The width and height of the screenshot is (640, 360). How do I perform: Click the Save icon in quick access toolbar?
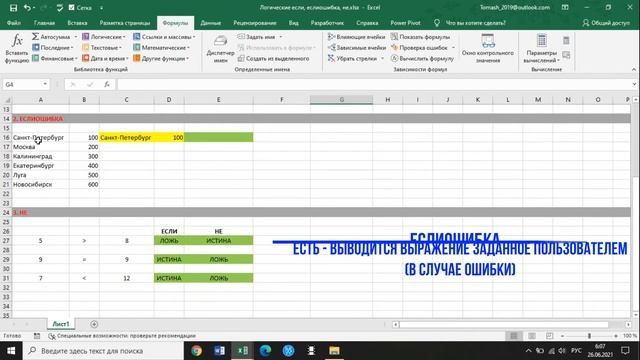[x=13, y=8]
